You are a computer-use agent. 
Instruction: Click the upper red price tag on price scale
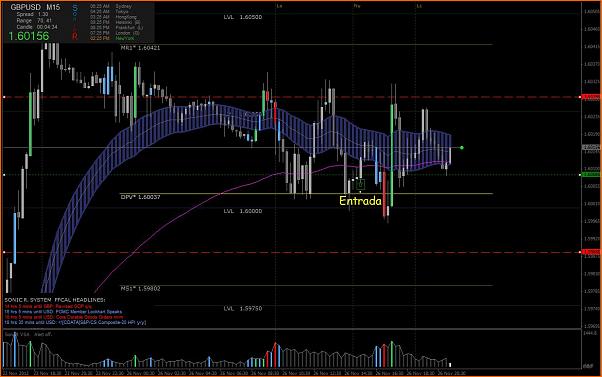pos(591,97)
